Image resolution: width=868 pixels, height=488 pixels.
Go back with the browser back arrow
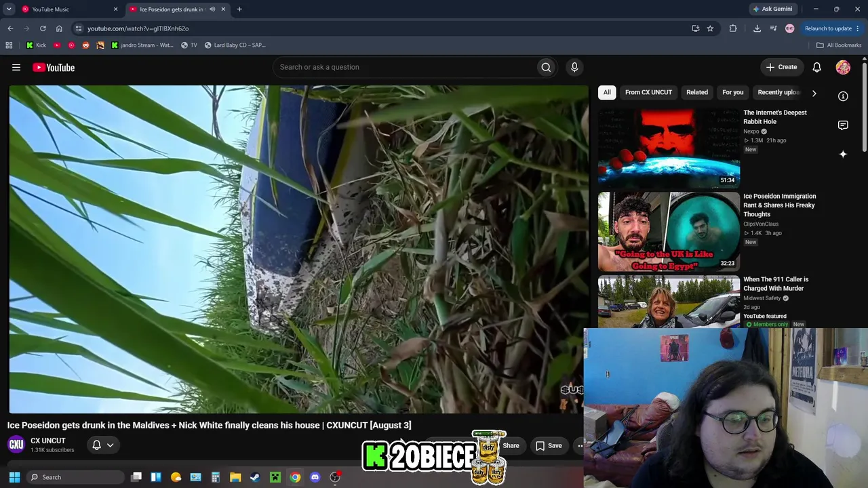(10, 28)
